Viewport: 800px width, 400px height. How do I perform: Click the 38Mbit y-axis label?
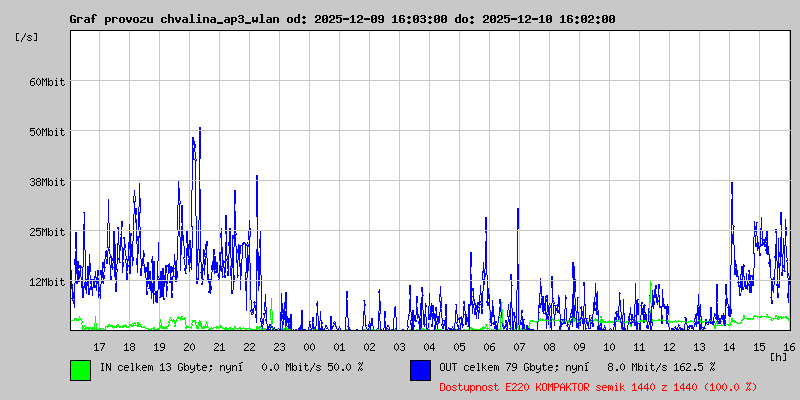pos(47,182)
